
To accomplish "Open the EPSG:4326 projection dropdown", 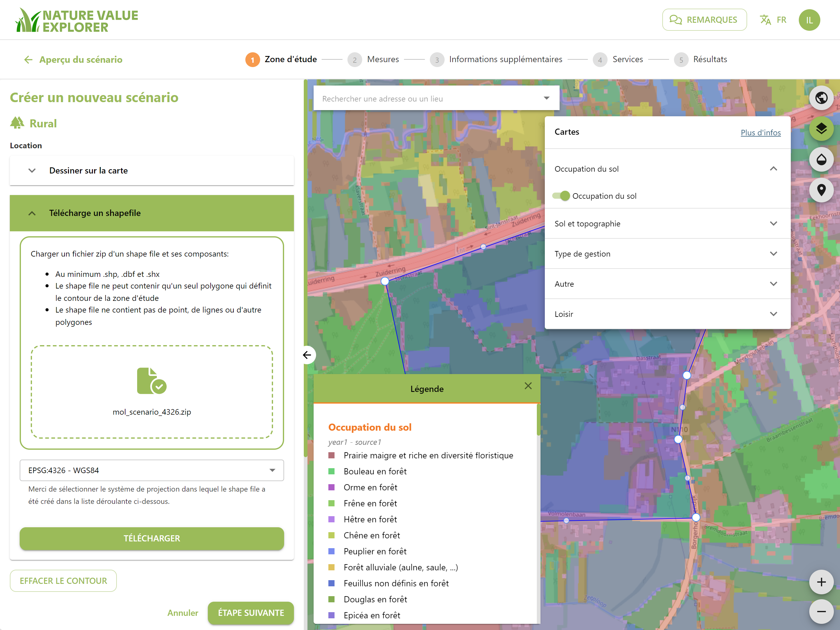I will (x=152, y=470).
